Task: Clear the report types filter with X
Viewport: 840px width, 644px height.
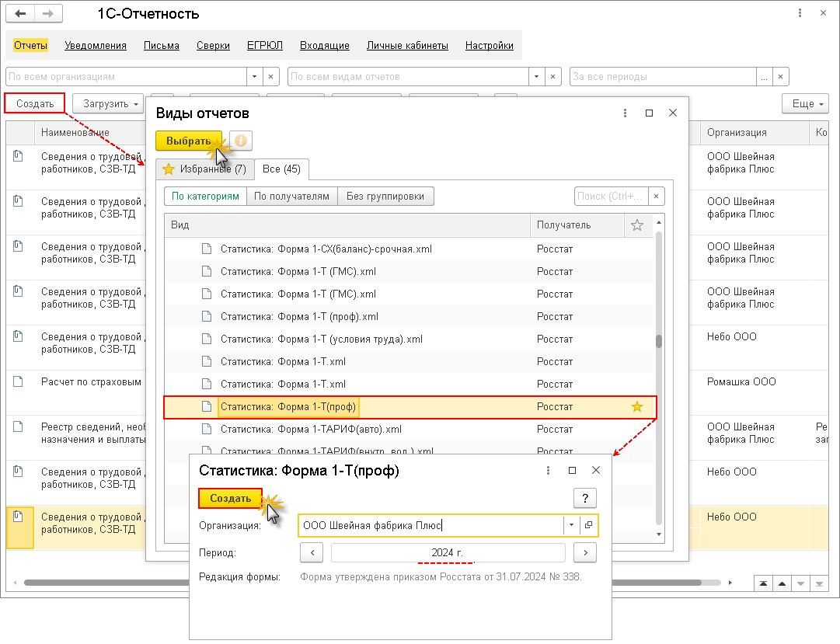Action: (x=552, y=77)
